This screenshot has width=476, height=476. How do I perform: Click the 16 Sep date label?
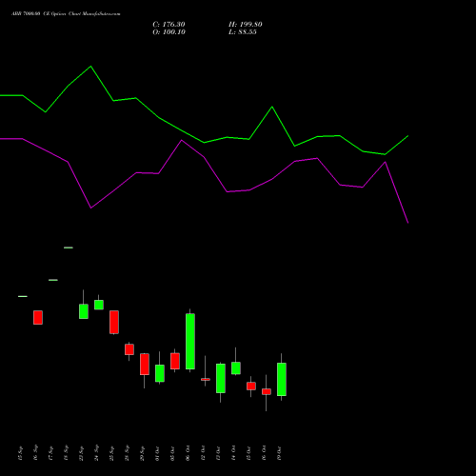(35, 453)
